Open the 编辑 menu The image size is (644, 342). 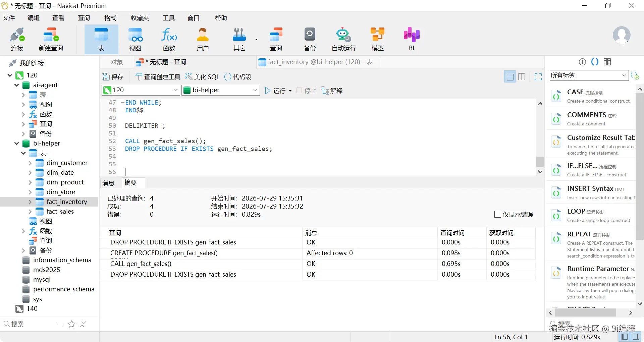pyautogui.click(x=34, y=18)
